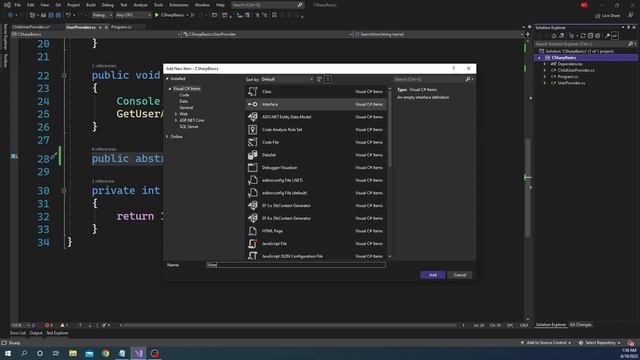Viewport: 640px width, 360px height.
Task: Expand ChildUserProvider.cs in Solution Explorer
Action: point(544,70)
